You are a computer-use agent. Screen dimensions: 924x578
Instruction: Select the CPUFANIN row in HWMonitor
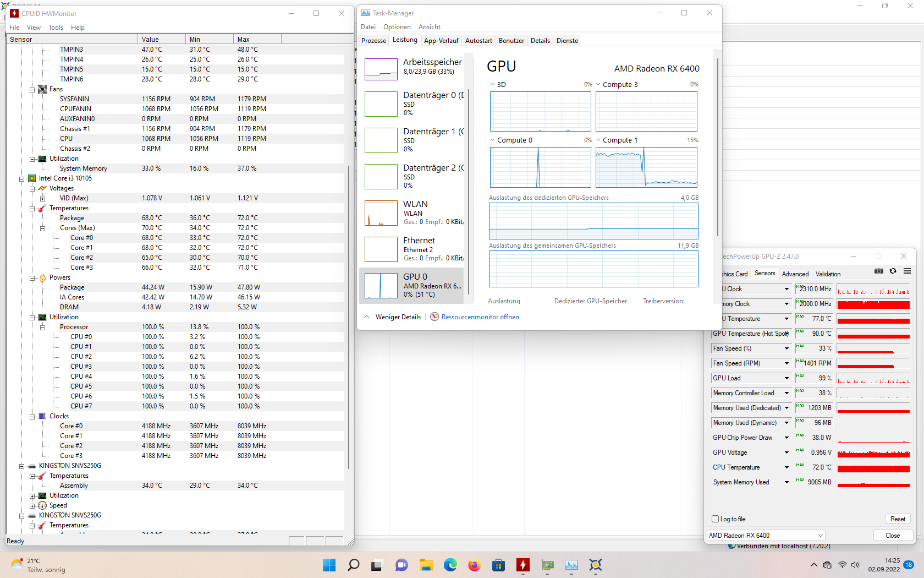175,109
